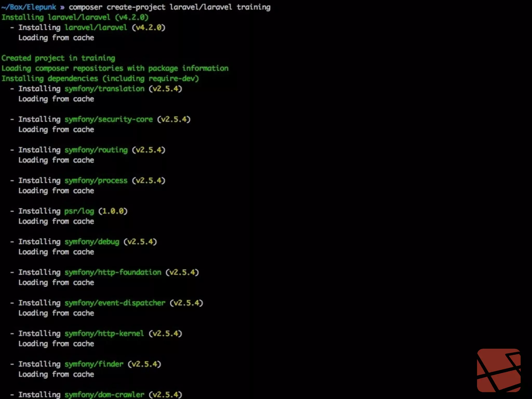Click the composer create-project command text
The width and height of the screenshot is (532, 399).
click(169, 7)
